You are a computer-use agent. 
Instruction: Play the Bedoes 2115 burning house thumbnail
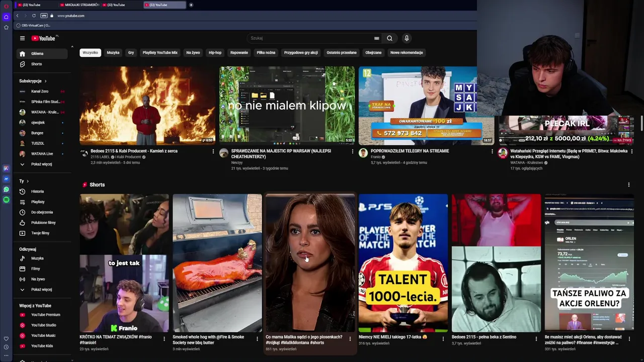click(x=147, y=106)
